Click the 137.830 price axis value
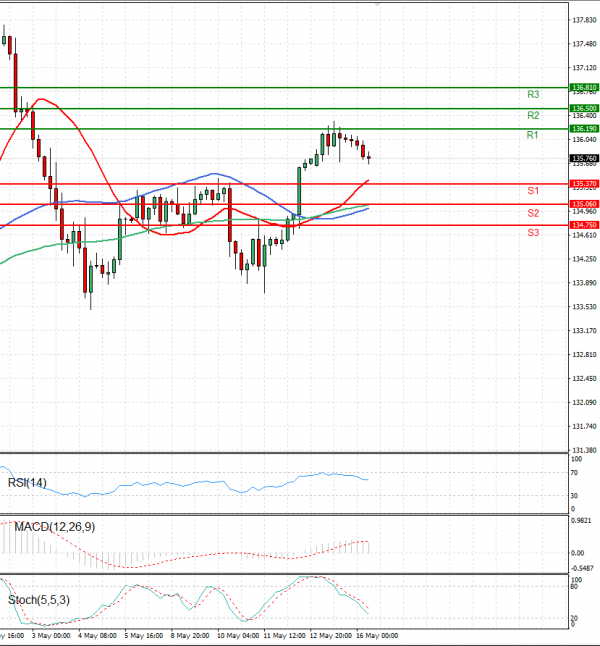600x646 pixels. tap(584, 20)
